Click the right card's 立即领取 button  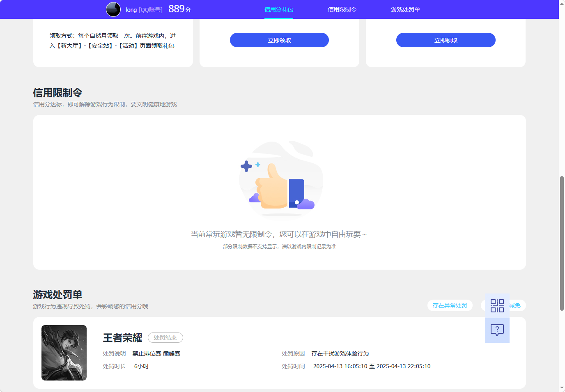[x=446, y=40]
